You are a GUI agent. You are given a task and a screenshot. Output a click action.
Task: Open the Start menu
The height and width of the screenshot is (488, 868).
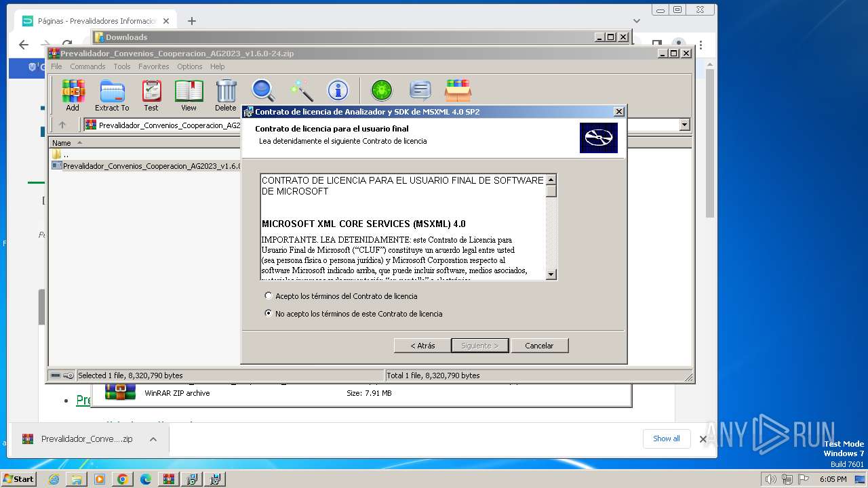point(18,479)
